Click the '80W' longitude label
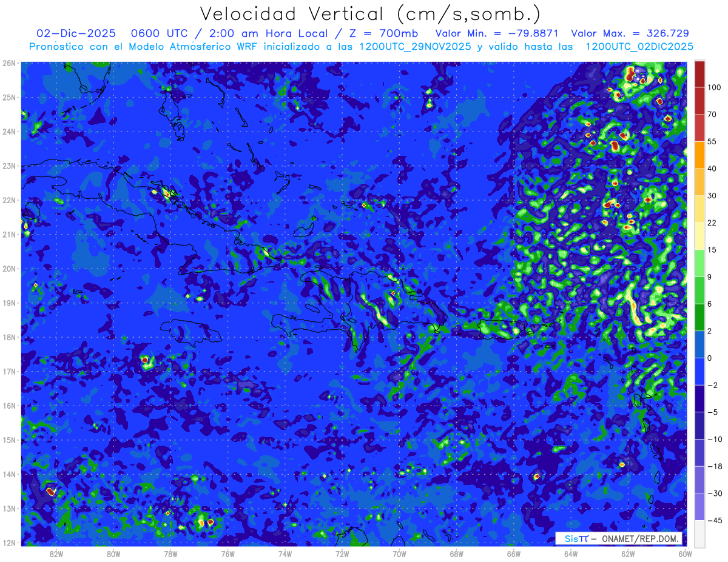728x562 pixels. pyautogui.click(x=113, y=554)
